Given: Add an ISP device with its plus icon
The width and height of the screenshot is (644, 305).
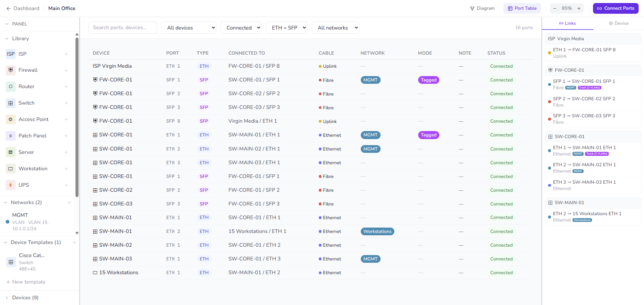Looking at the screenshot, I should tap(66, 54).
